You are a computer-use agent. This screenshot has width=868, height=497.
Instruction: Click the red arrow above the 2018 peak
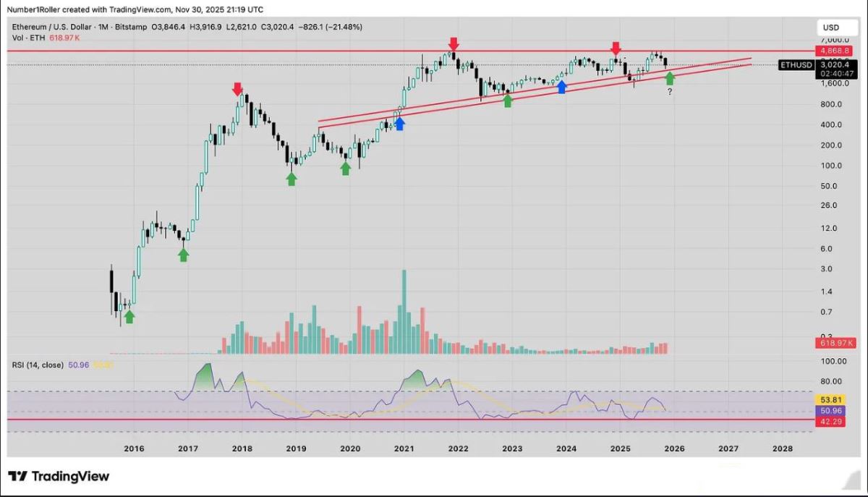237,90
